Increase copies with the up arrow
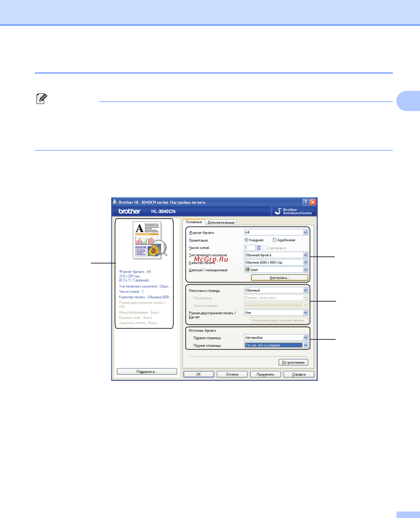The width and height of the screenshot is (420, 518). [259, 246]
